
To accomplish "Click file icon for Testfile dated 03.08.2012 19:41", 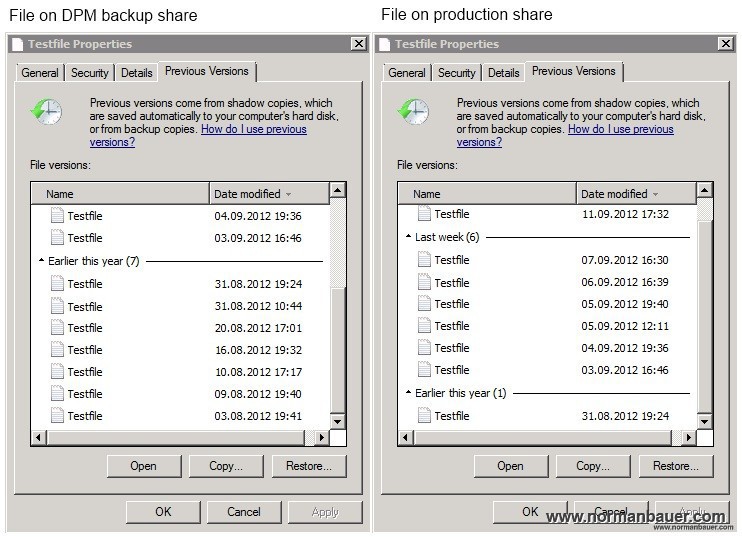I will click(57, 416).
